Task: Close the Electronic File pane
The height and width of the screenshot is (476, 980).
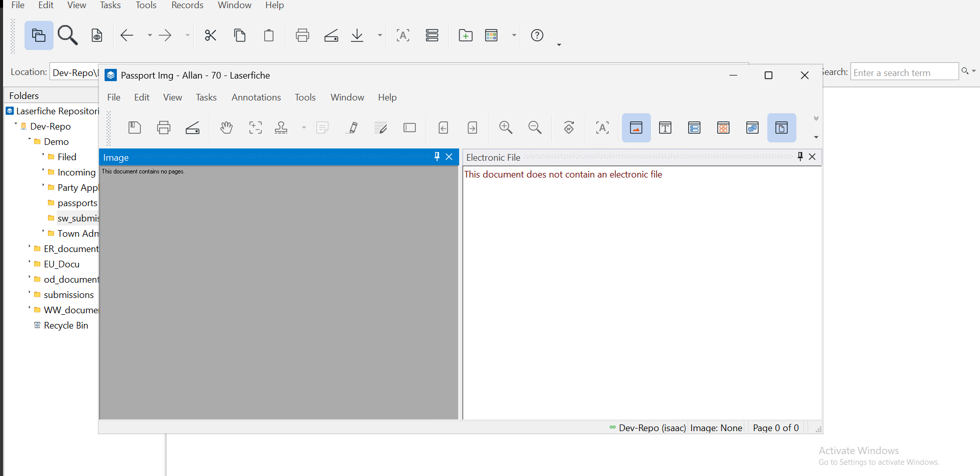Action: (812, 157)
